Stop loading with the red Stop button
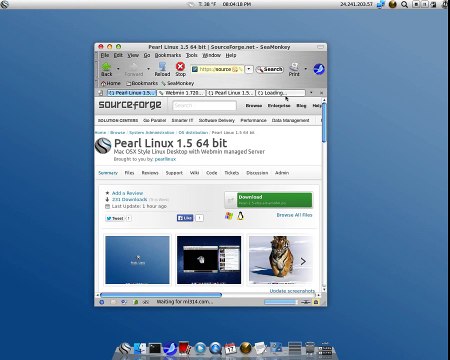The width and height of the screenshot is (450, 360). (180, 69)
